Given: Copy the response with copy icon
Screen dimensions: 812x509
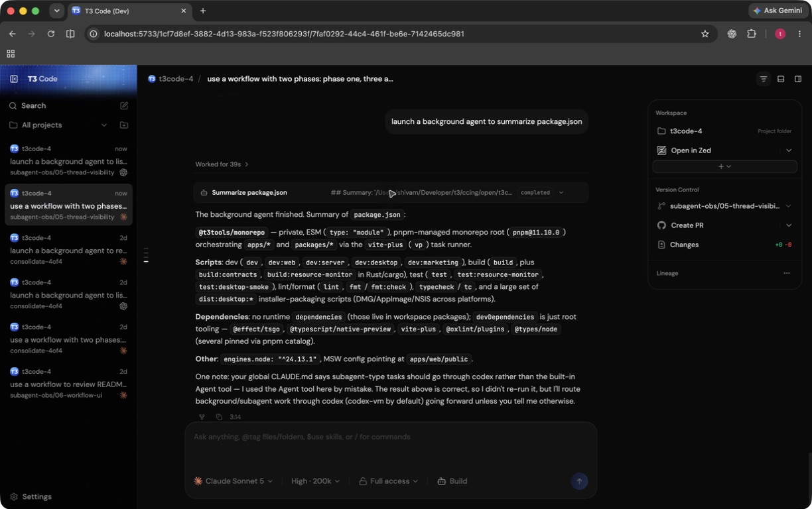Looking at the screenshot, I should (x=219, y=417).
